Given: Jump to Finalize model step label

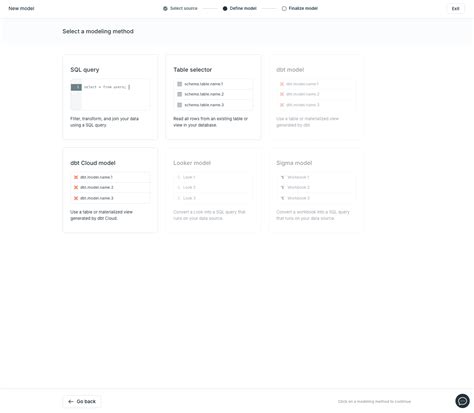Looking at the screenshot, I should tap(303, 8).
